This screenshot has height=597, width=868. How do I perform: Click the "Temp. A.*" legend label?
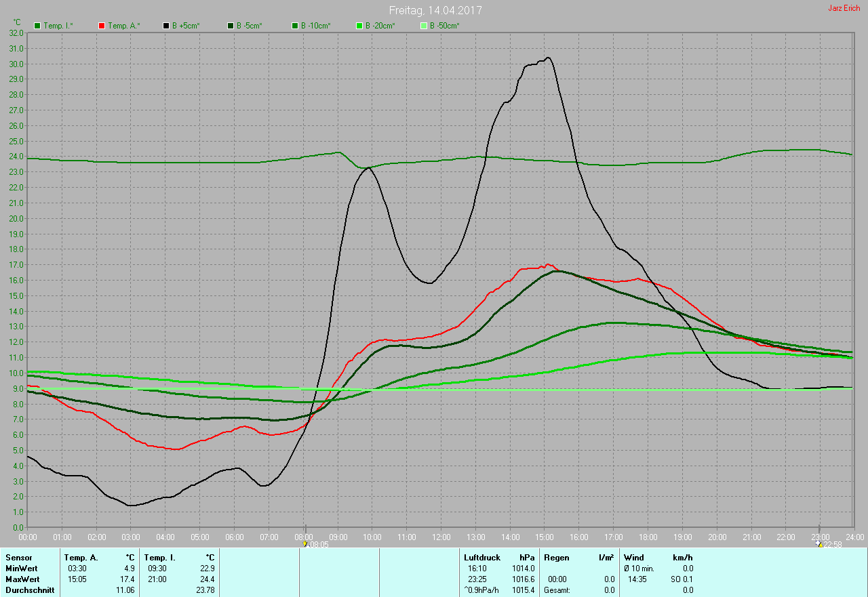coord(123,26)
